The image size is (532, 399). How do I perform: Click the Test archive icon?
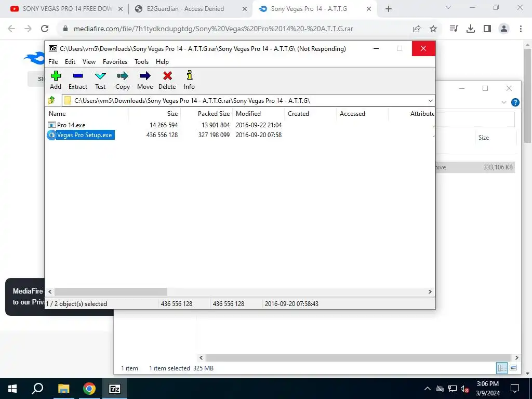(100, 81)
